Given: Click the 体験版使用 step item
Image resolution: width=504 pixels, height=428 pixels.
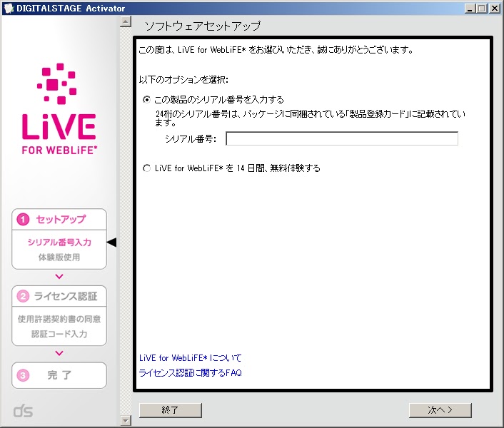Looking at the screenshot, I should click(59, 258).
